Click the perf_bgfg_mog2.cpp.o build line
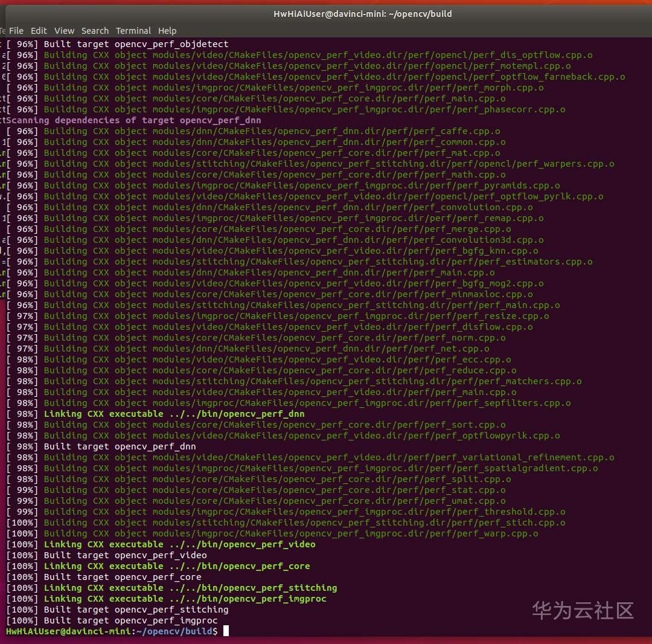The height and width of the screenshot is (644, 652). (x=275, y=283)
